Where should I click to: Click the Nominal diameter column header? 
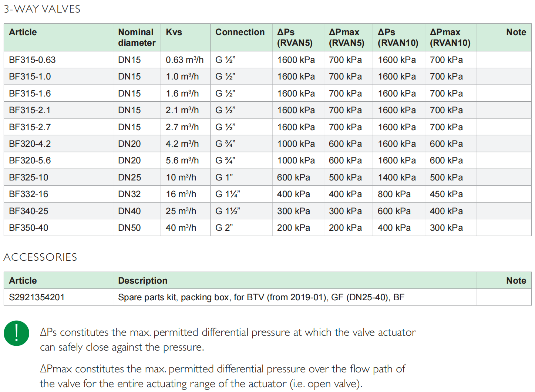coord(137,37)
